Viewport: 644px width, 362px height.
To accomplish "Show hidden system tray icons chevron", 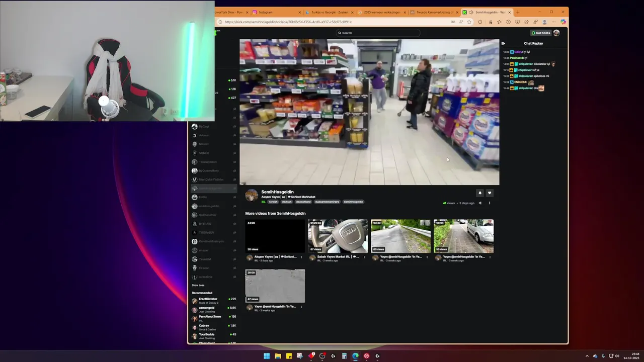I will (x=587, y=356).
